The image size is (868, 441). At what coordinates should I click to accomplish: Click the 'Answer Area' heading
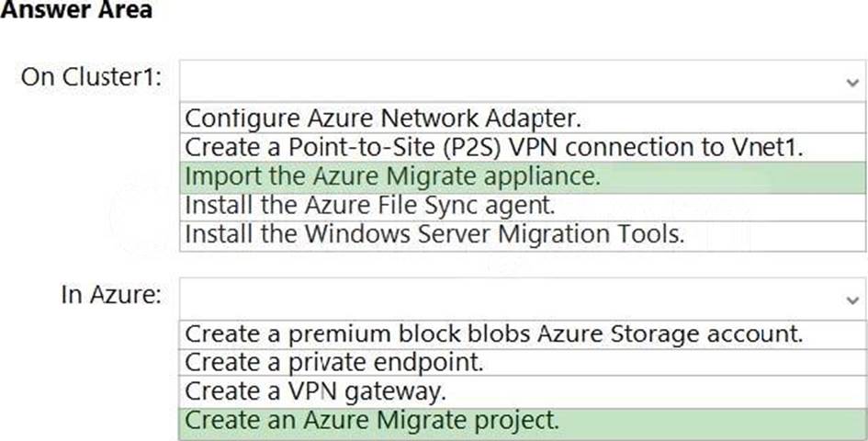click(75, 11)
